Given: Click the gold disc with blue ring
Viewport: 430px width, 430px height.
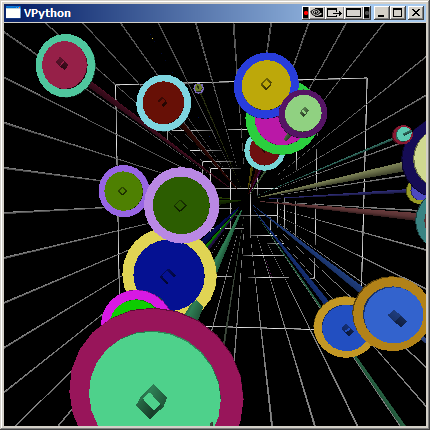Looking at the screenshot, I should [x=266, y=85].
